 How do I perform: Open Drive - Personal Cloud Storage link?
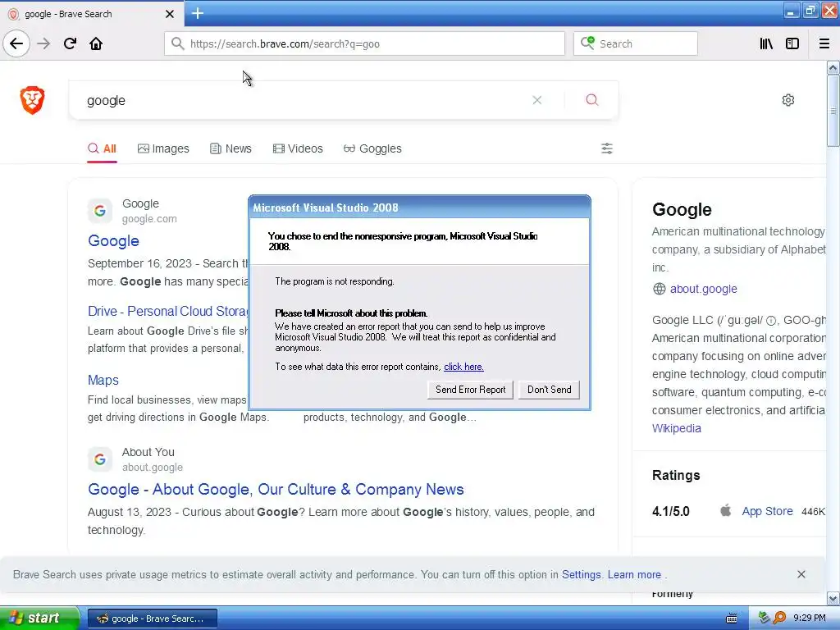(167, 311)
